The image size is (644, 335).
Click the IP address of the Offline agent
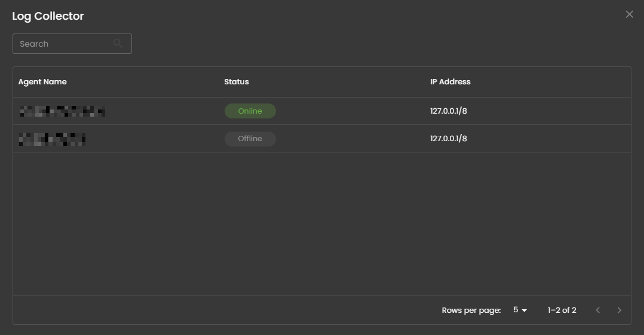[x=449, y=139]
